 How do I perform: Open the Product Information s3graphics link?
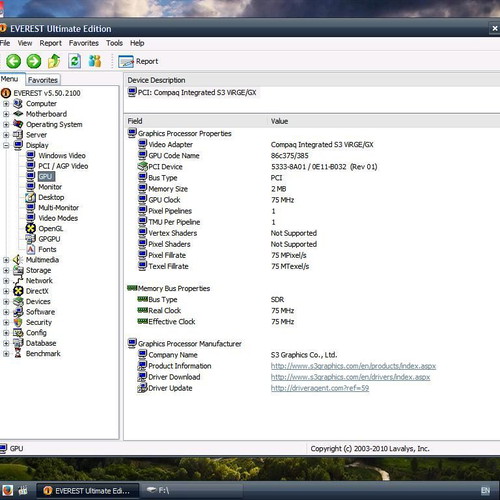353,366
